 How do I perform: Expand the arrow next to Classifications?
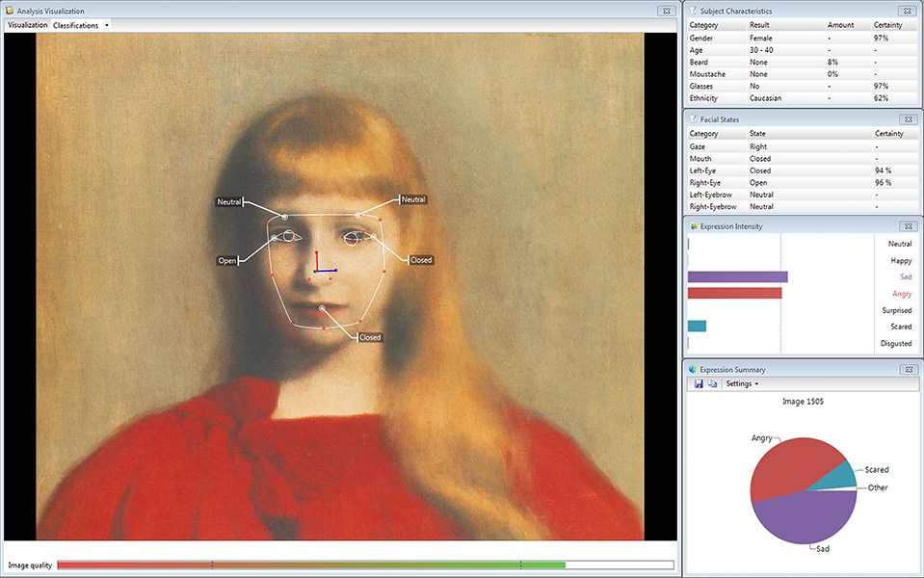coord(107,25)
